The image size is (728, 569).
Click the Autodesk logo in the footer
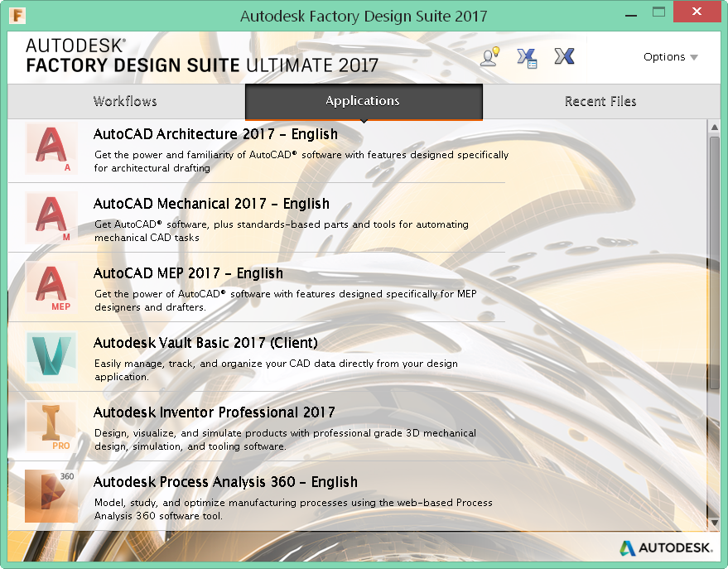click(x=666, y=547)
